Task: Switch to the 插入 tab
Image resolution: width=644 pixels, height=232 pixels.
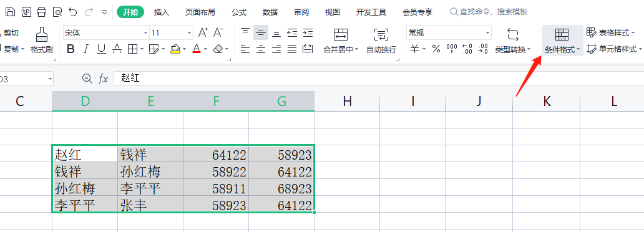Action: pos(162,12)
